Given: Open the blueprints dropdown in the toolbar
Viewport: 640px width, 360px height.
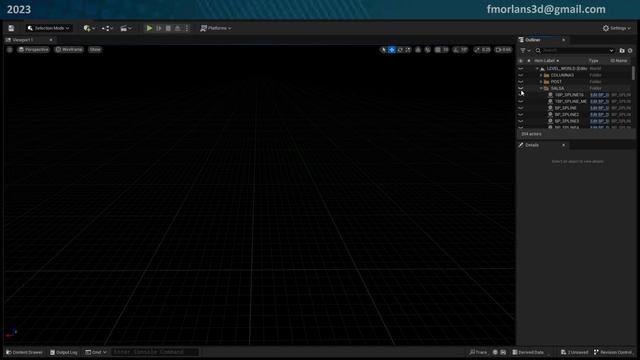Looking at the screenshot, I should [107, 28].
